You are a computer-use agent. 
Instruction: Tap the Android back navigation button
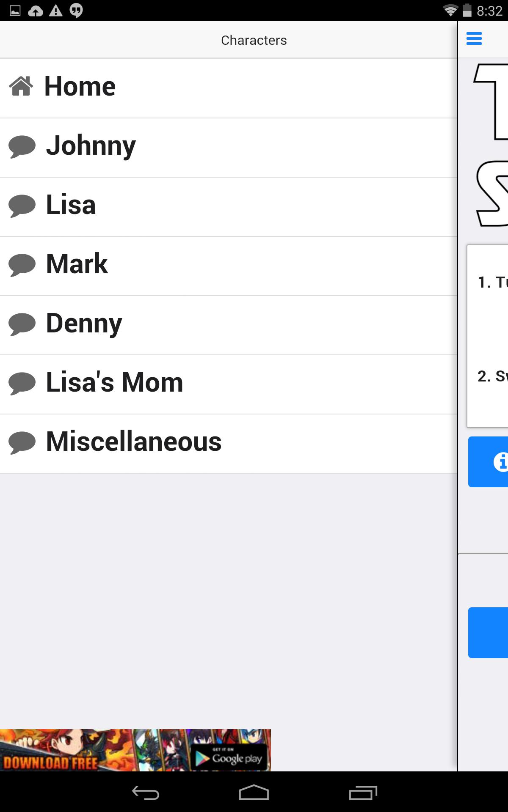pos(145,792)
